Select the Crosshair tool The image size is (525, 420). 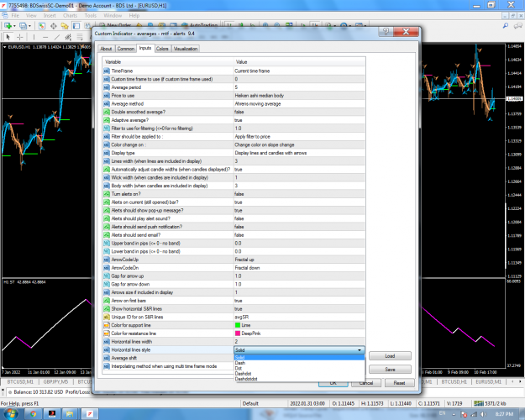[x=20, y=37]
